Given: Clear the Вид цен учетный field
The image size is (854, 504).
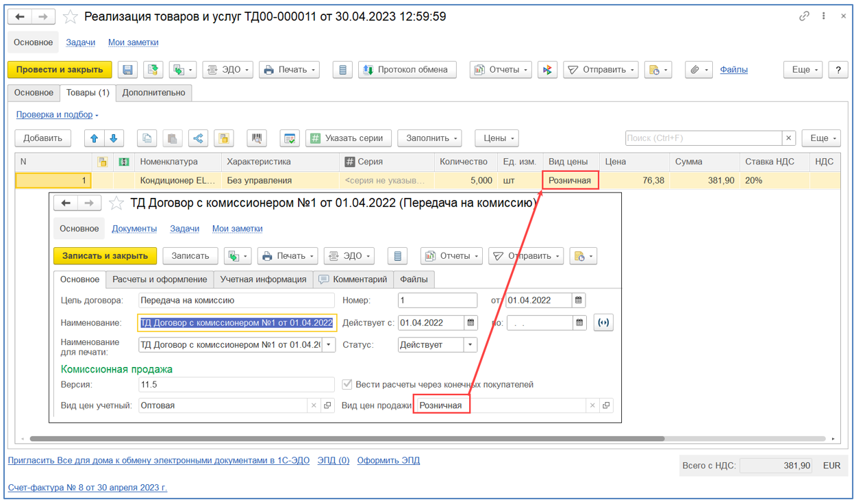Looking at the screenshot, I should click(x=314, y=405).
